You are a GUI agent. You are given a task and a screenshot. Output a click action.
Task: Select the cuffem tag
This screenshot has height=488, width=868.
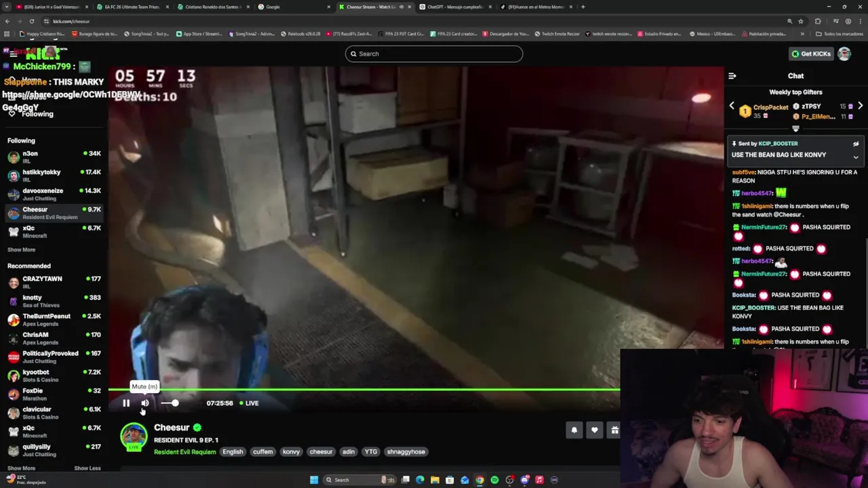click(262, 452)
